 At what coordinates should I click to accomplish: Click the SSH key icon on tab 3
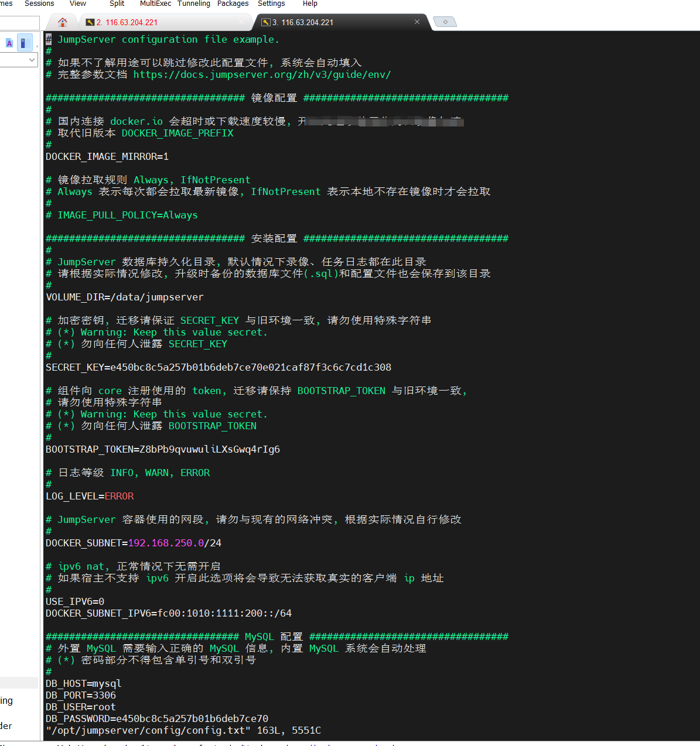pos(265,22)
